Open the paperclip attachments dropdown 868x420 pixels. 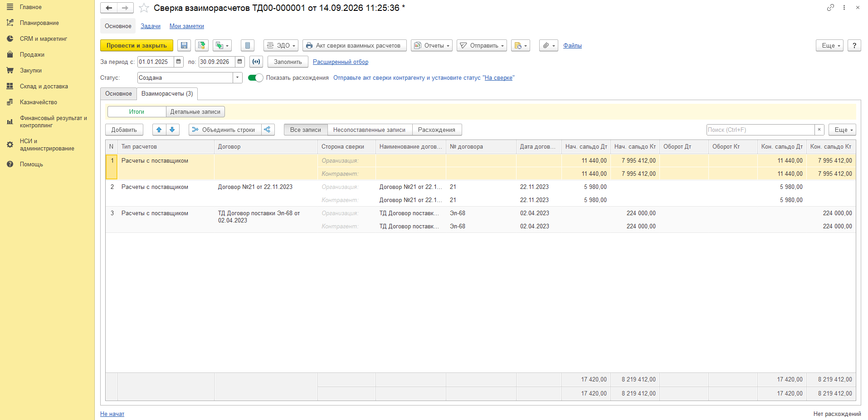(549, 45)
